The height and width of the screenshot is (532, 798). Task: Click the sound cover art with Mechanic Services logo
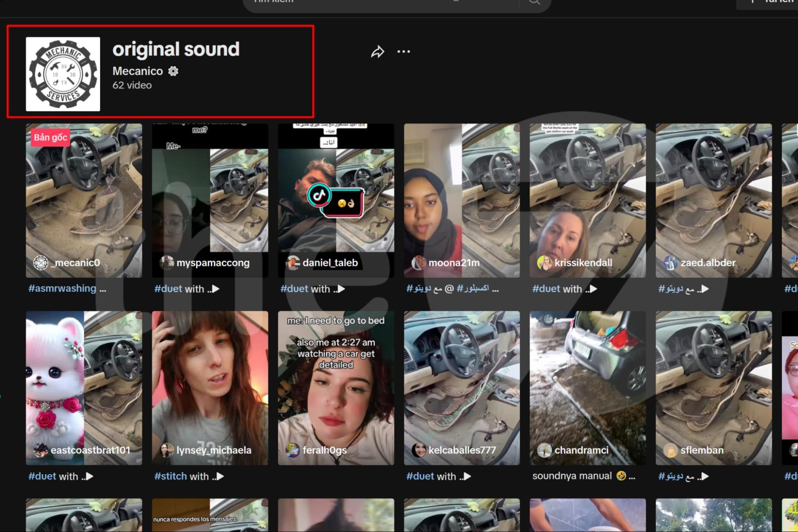coord(63,73)
